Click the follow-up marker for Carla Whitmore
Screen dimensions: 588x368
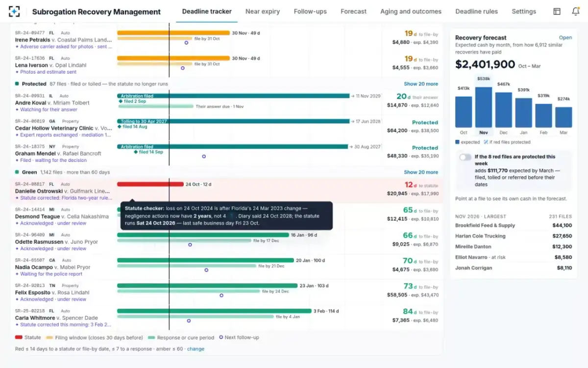[189, 321]
